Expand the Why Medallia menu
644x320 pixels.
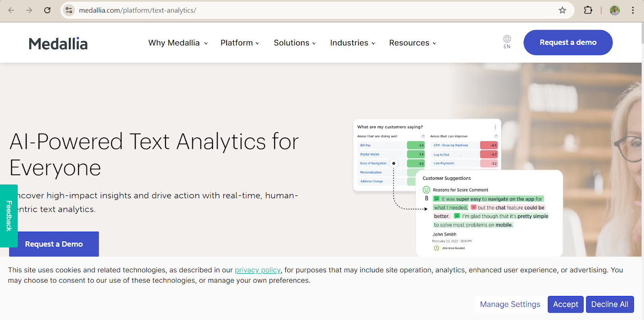178,43
